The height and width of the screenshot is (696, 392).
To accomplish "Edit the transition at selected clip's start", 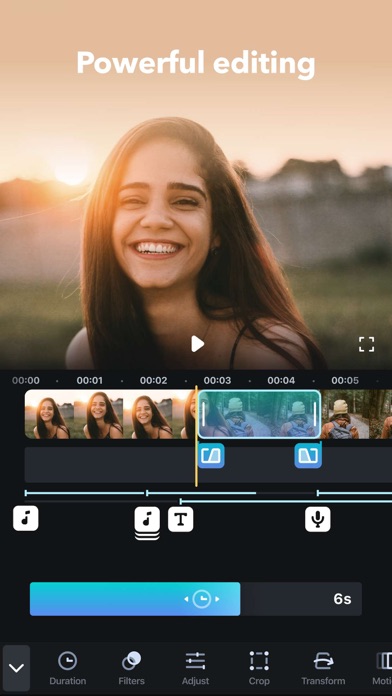I will (211, 455).
